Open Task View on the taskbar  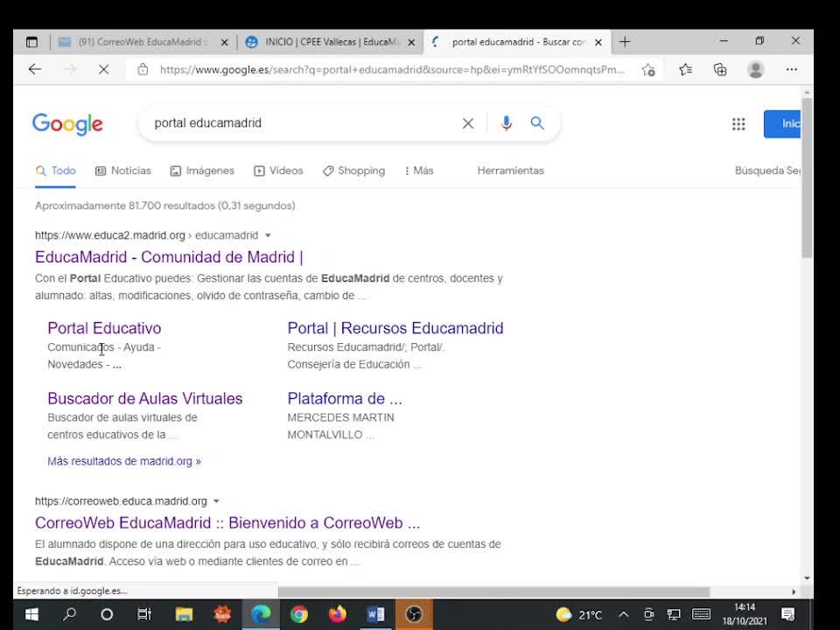point(144,614)
